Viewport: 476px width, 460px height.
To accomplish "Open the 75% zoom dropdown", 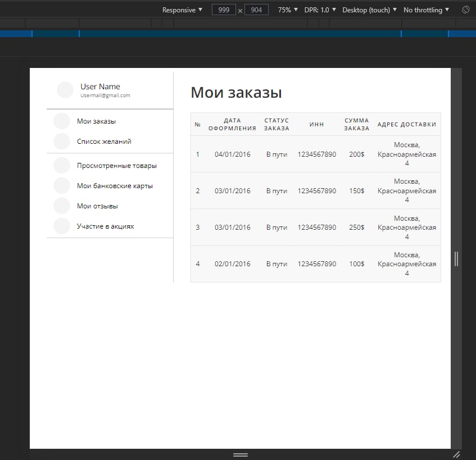I will (x=288, y=10).
